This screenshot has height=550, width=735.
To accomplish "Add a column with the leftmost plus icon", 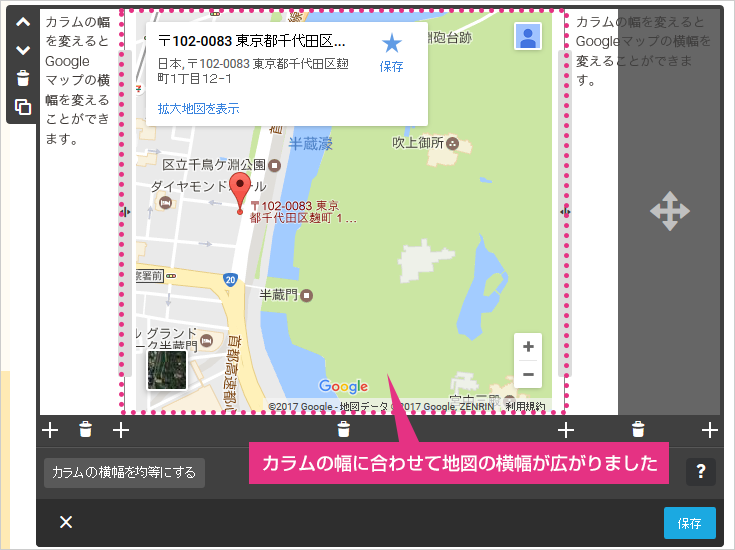I will [50, 430].
